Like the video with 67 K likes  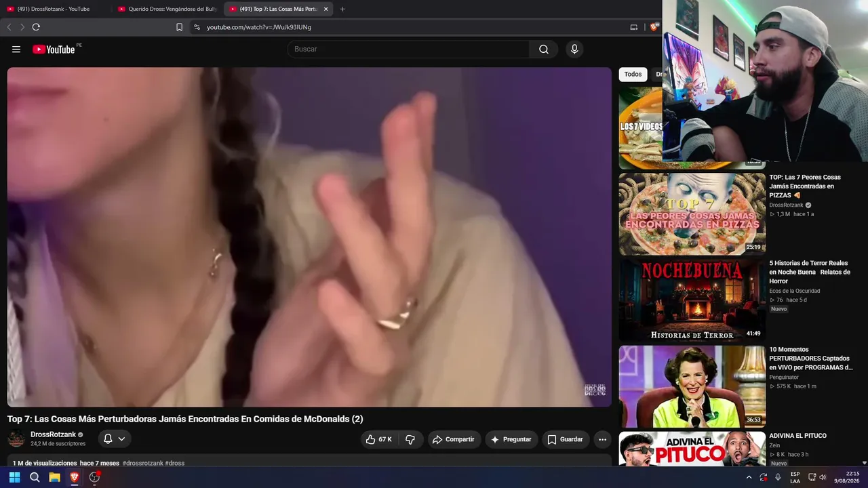[x=379, y=439]
